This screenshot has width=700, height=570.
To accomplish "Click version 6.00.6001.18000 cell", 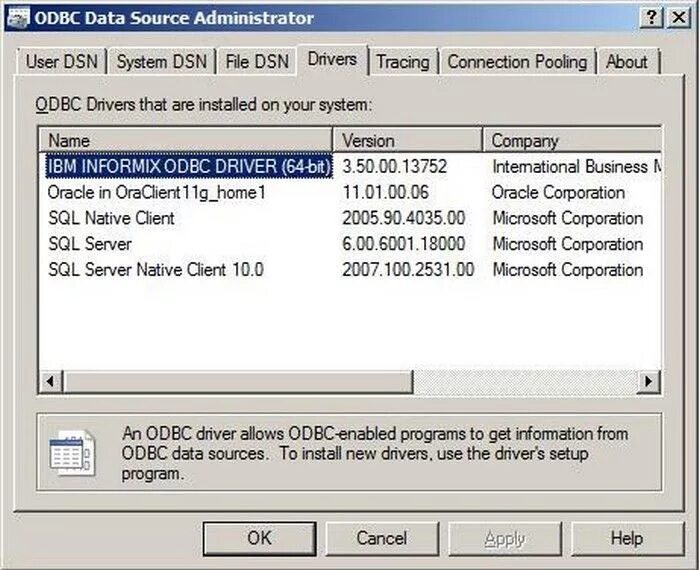I will click(404, 244).
